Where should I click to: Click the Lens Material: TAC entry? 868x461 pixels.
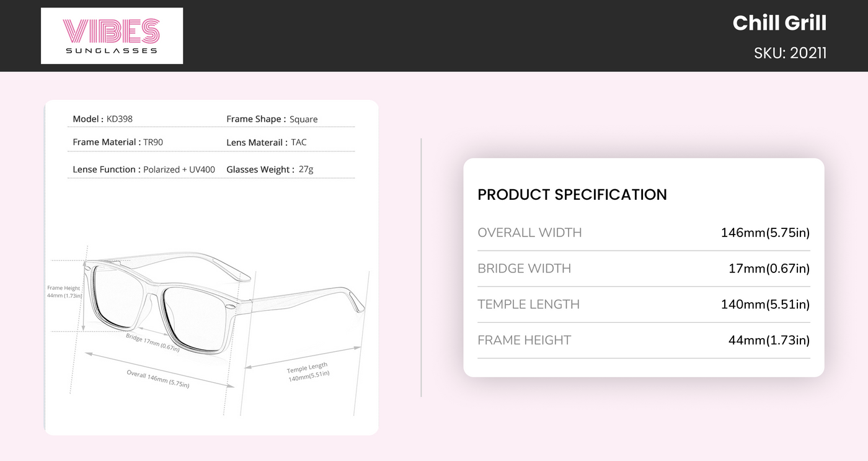click(x=266, y=142)
